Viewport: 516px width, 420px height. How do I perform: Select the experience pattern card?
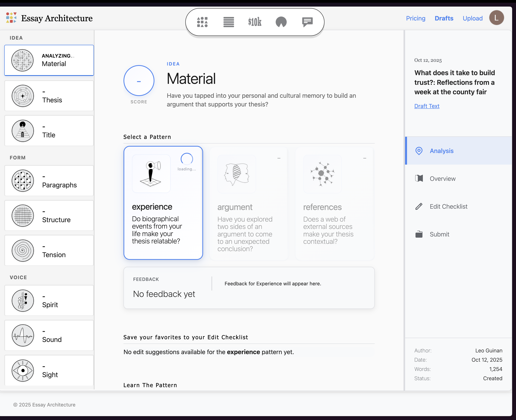pyautogui.click(x=163, y=203)
